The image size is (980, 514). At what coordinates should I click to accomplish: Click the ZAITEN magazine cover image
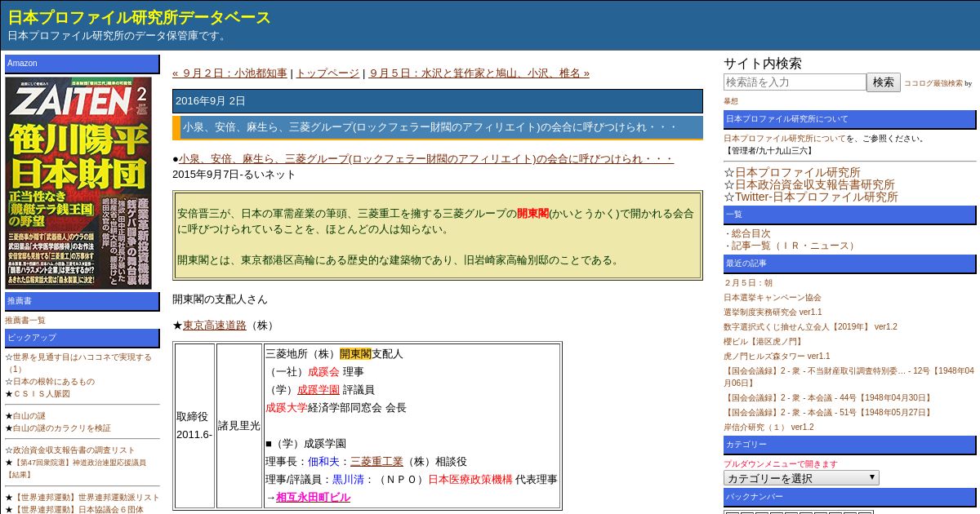pos(78,183)
